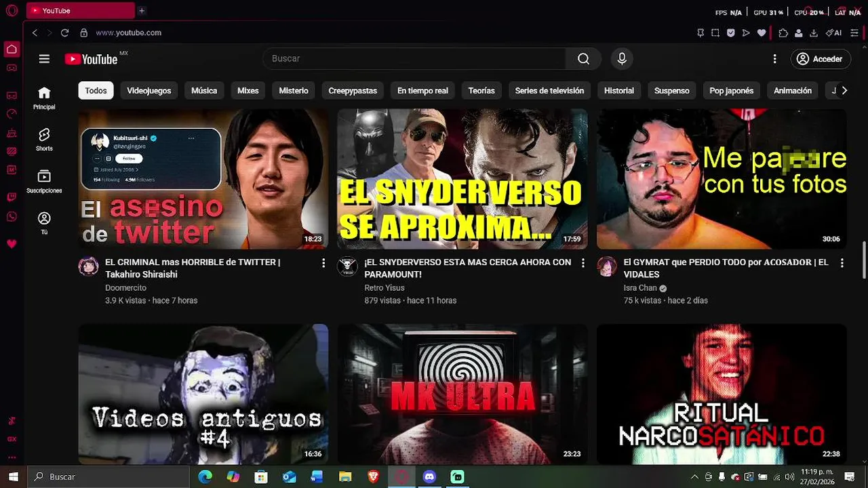Open the new tab plus button
The width and height of the screenshot is (868, 488).
point(142,11)
